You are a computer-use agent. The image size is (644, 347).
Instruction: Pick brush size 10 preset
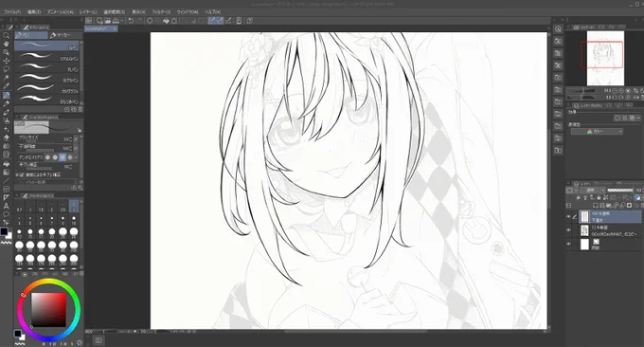74,221
